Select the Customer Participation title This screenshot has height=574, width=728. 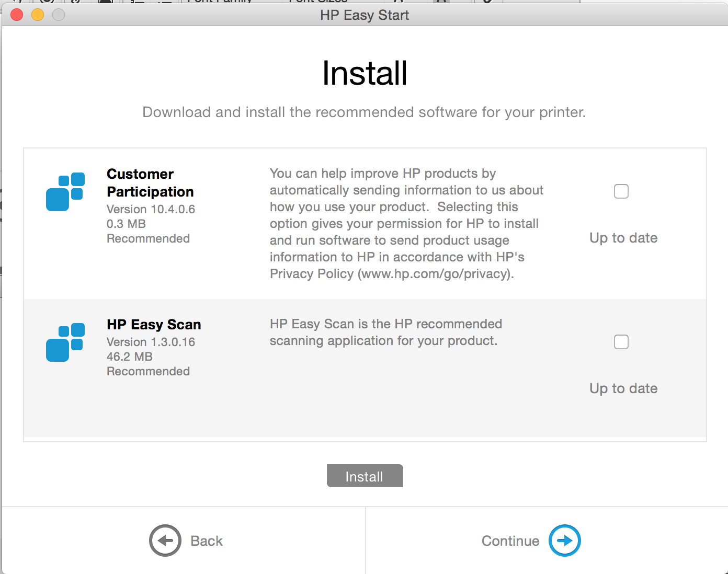pyautogui.click(x=150, y=182)
